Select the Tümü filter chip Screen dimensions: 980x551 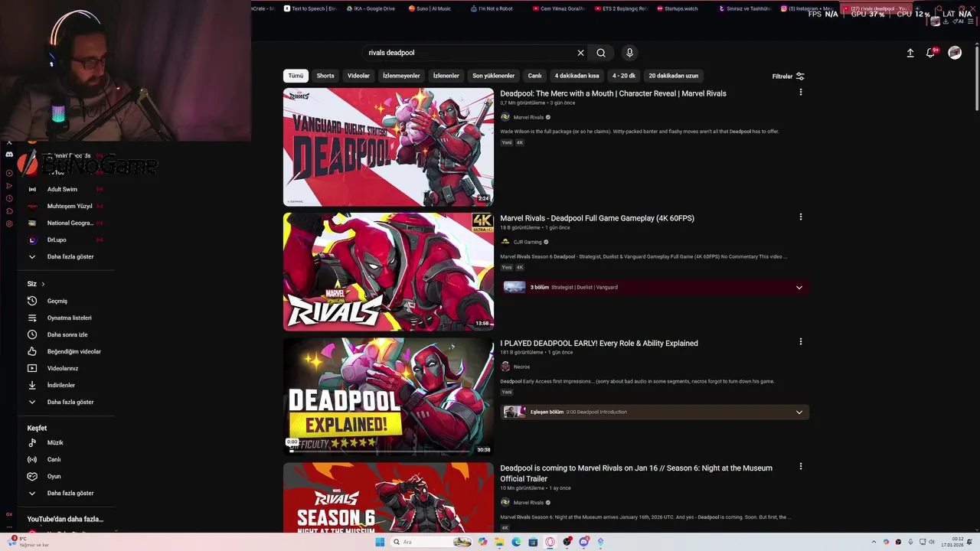click(296, 76)
